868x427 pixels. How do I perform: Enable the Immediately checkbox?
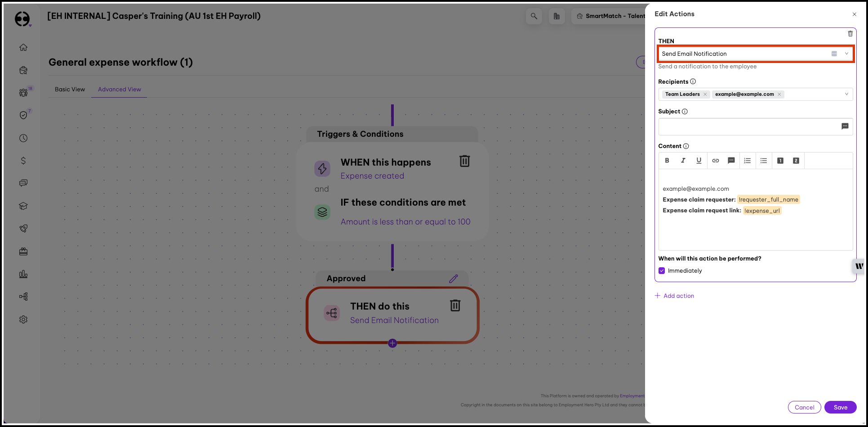click(661, 270)
